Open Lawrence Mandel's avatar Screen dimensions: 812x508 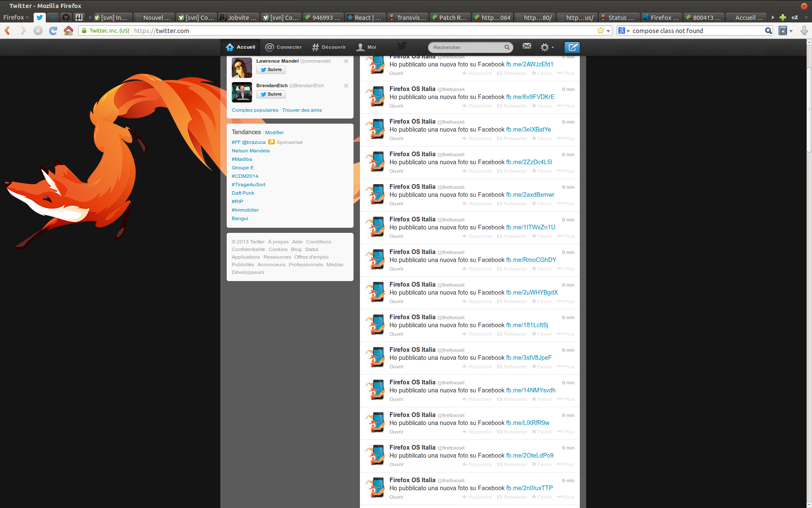[242, 68]
